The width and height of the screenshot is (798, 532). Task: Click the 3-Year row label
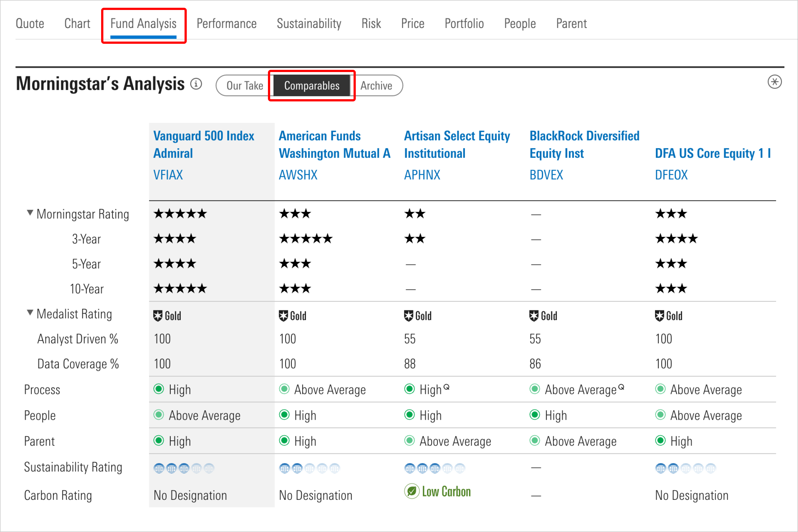86,239
